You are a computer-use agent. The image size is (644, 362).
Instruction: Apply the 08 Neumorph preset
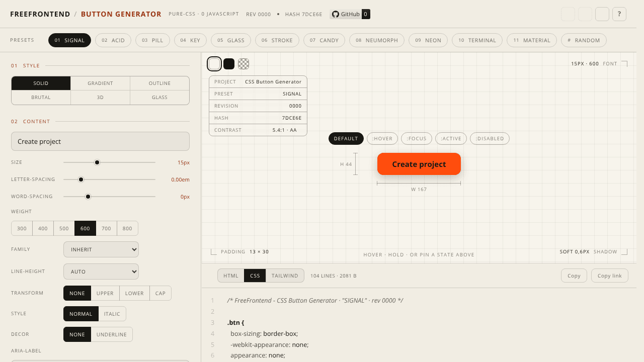coord(377,40)
